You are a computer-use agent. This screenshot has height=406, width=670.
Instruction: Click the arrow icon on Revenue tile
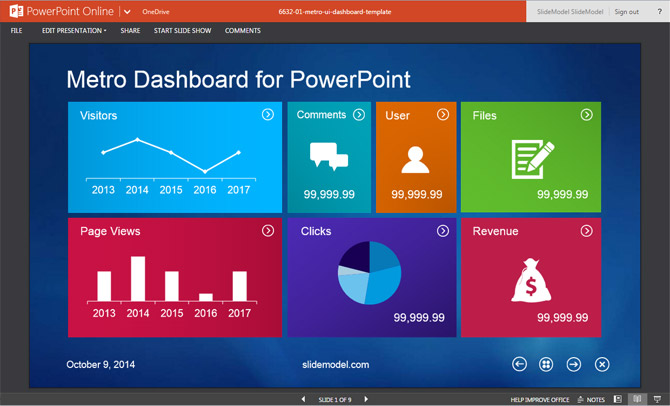[587, 231]
